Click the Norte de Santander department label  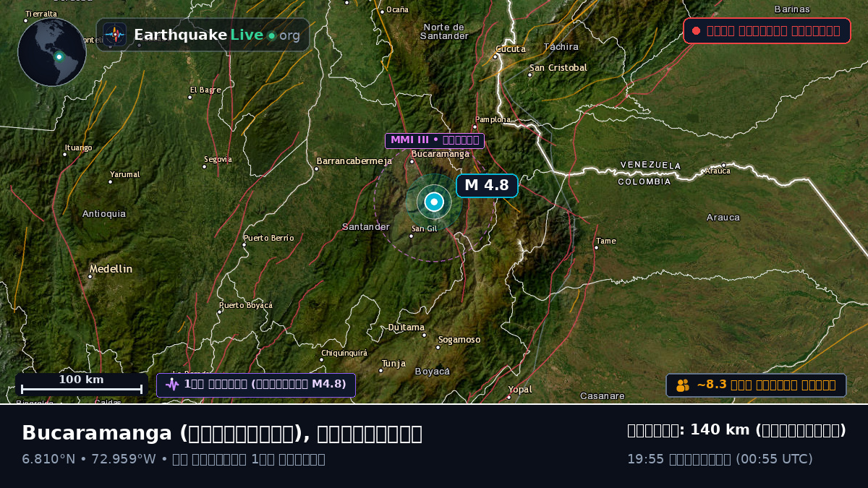click(x=444, y=31)
